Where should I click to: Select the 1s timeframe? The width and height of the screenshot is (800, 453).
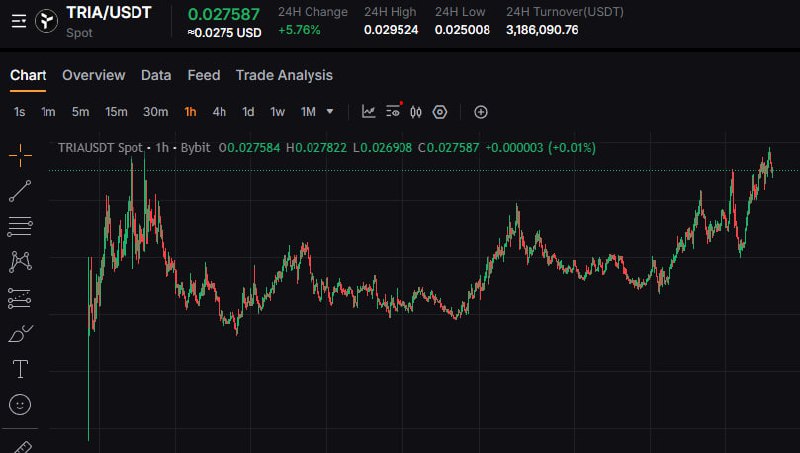19,112
